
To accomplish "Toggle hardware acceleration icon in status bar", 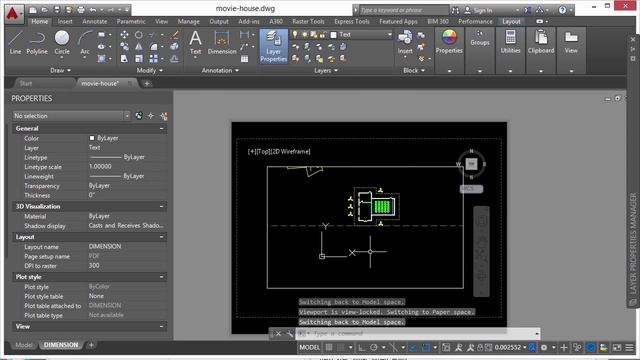I will pos(591,348).
